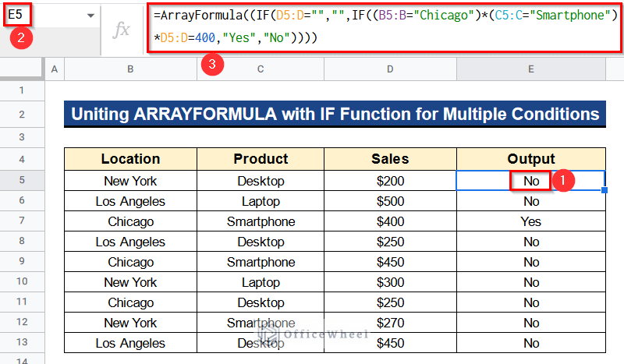Click the fx function icon

(x=121, y=30)
